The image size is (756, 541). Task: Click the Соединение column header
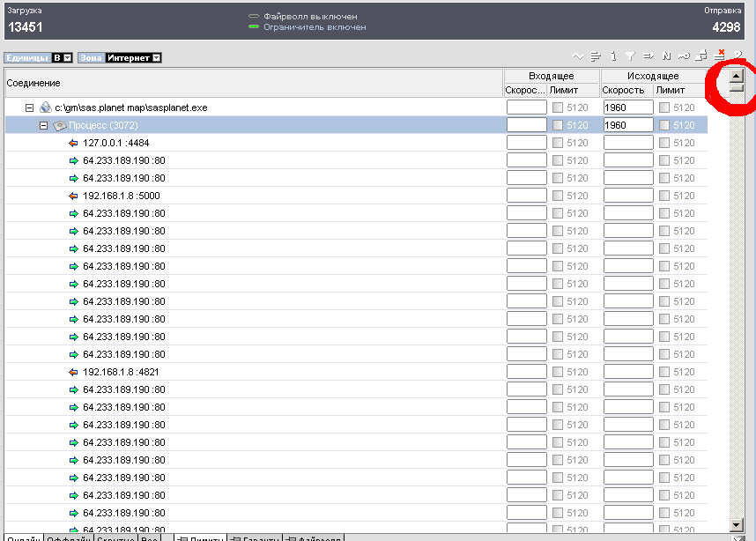point(254,83)
